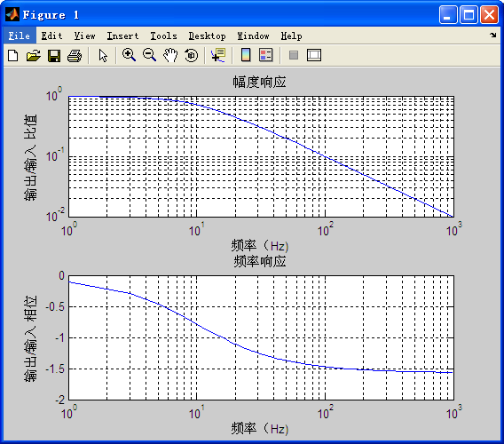The width and height of the screenshot is (504, 444).
Task: Save the figure with floppy icon
Action: click(x=54, y=55)
